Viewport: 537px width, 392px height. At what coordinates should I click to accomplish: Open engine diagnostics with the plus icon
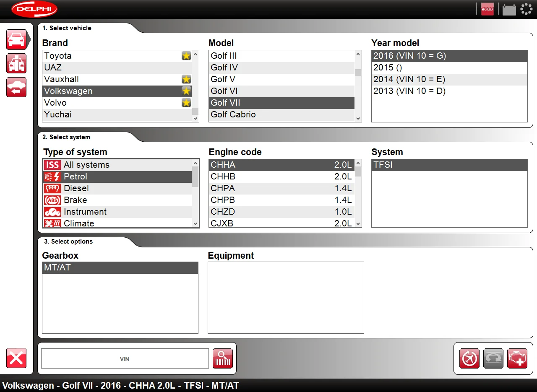(x=517, y=358)
